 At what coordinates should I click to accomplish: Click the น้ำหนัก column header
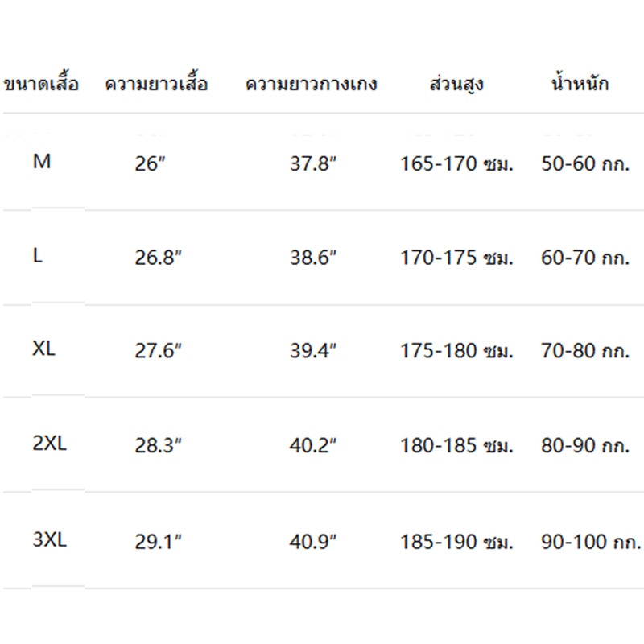pos(580,82)
